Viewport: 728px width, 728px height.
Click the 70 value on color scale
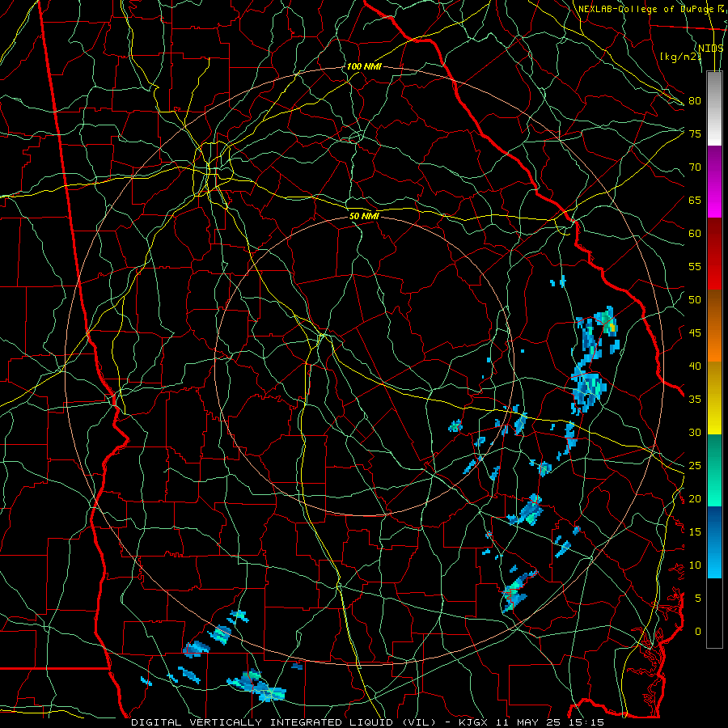pyautogui.click(x=695, y=167)
